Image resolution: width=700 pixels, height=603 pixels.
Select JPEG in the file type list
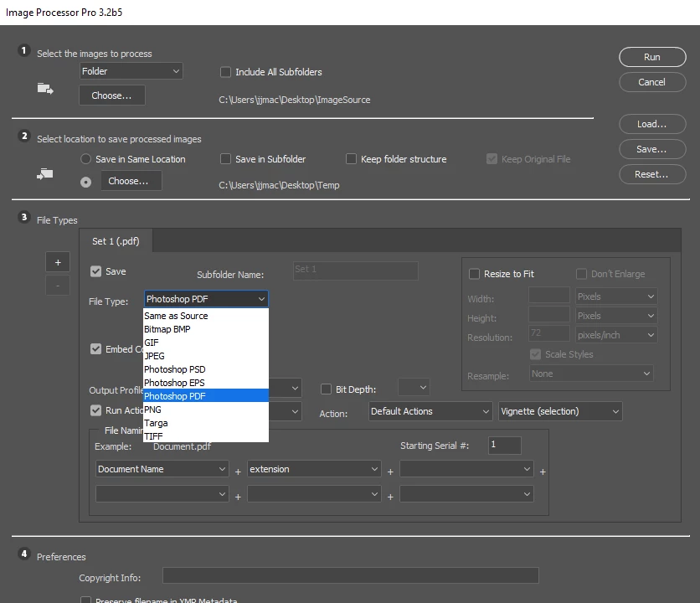pyautogui.click(x=206, y=356)
